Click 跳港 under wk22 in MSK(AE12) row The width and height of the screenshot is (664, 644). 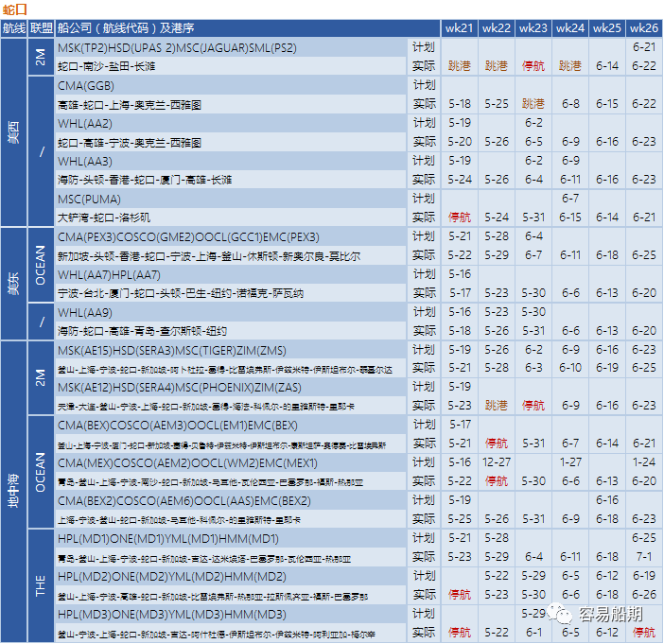(497, 406)
